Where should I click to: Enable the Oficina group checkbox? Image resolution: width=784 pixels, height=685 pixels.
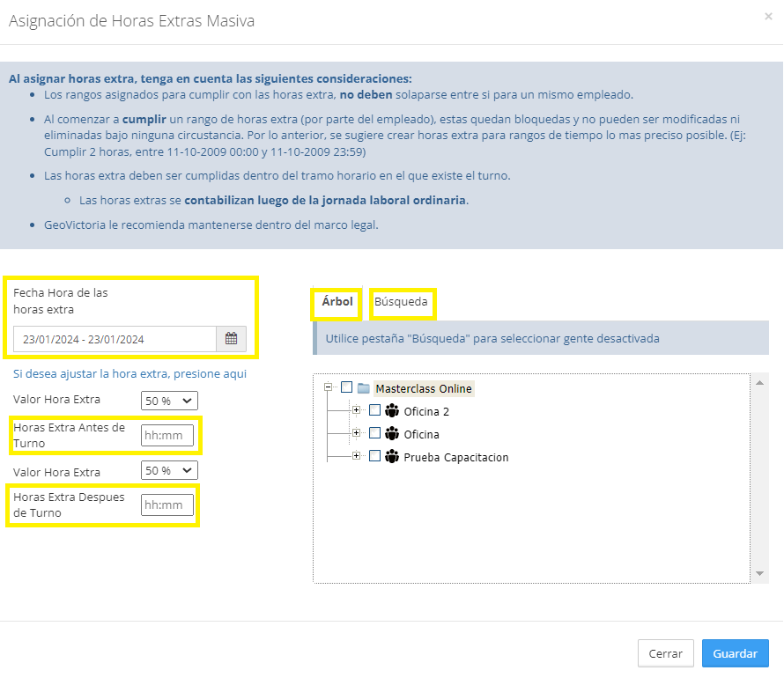pos(374,433)
